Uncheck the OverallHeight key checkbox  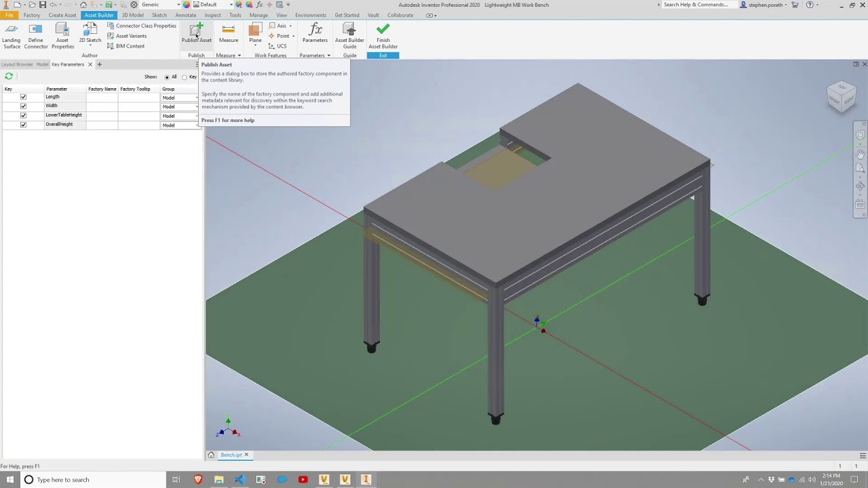click(23, 125)
